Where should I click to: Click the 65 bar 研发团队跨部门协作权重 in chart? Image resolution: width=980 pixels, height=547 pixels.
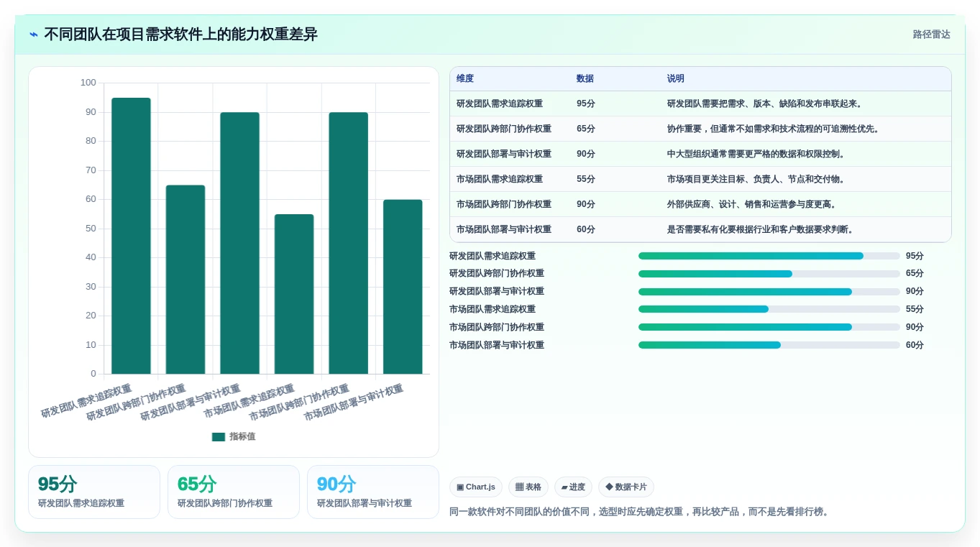click(186, 280)
